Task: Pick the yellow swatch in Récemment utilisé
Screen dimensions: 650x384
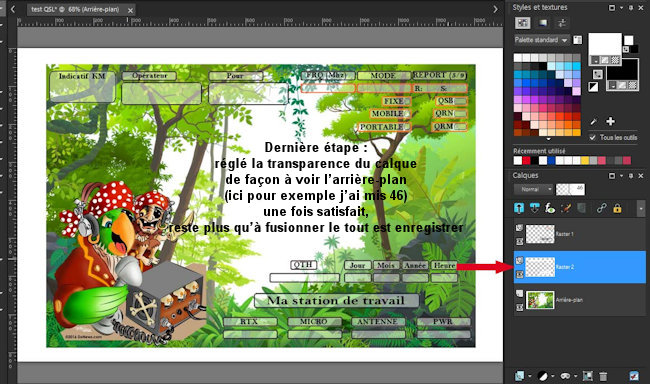Action: pyautogui.click(x=585, y=160)
